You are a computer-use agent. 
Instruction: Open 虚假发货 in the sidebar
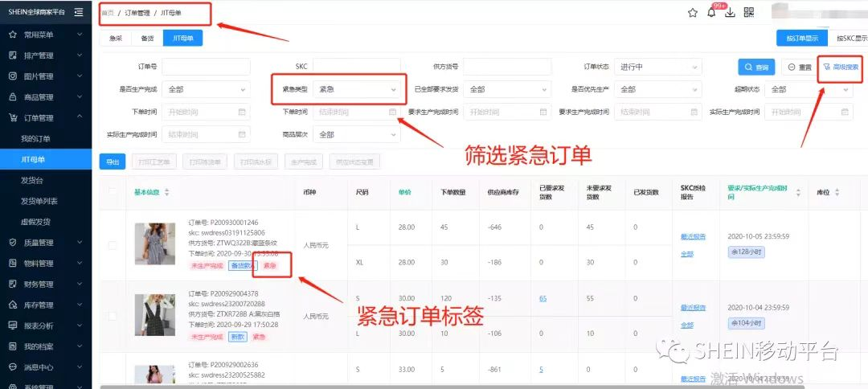point(35,222)
